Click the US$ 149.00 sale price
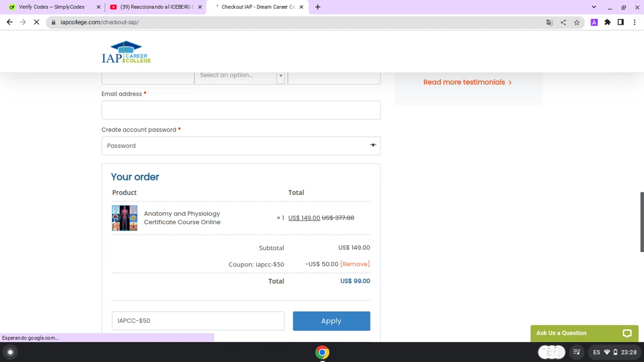This screenshot has width=644, height=362. tap(304, 218)
